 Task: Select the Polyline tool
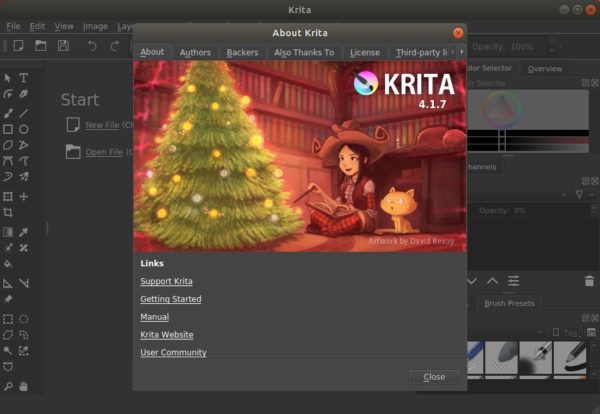tap(24, 145)
